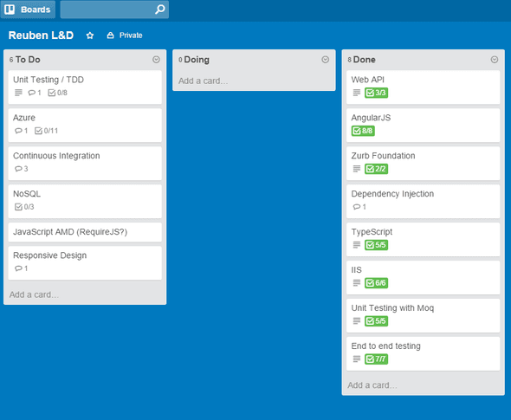Open the Doing list menu arrow

click(x=326, y=59)
